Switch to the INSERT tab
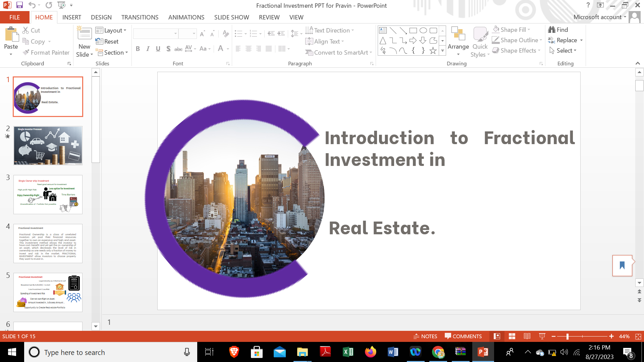The height and width of the screenshot is (362, 644). tap(72, 17)
